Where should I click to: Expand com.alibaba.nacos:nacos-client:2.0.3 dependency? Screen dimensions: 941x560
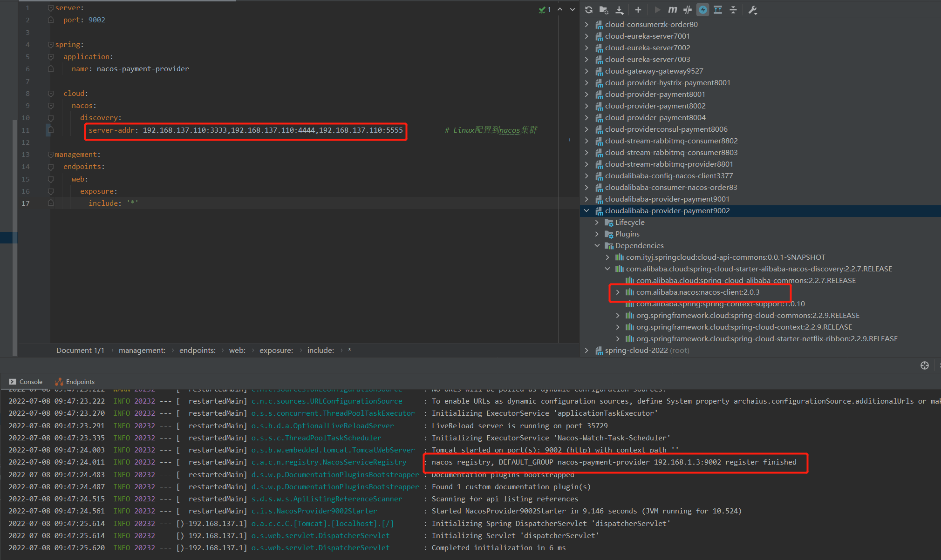[618, 292]
